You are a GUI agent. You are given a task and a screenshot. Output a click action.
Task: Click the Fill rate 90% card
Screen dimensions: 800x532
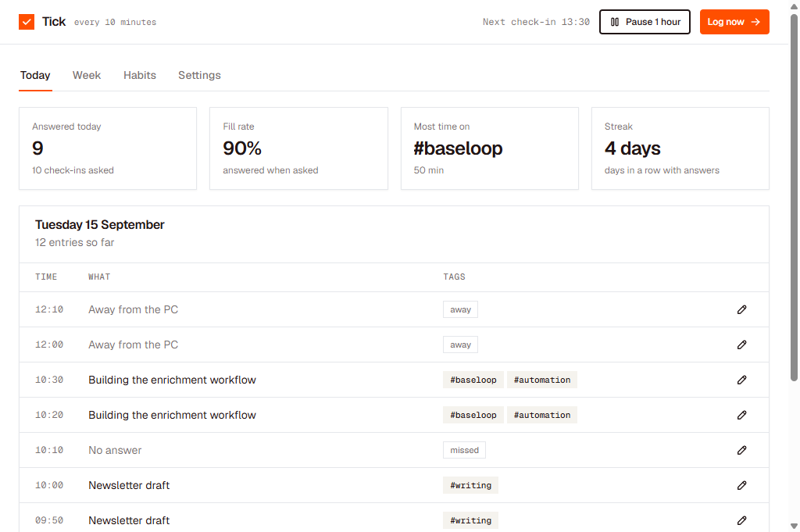click(298, 148)
